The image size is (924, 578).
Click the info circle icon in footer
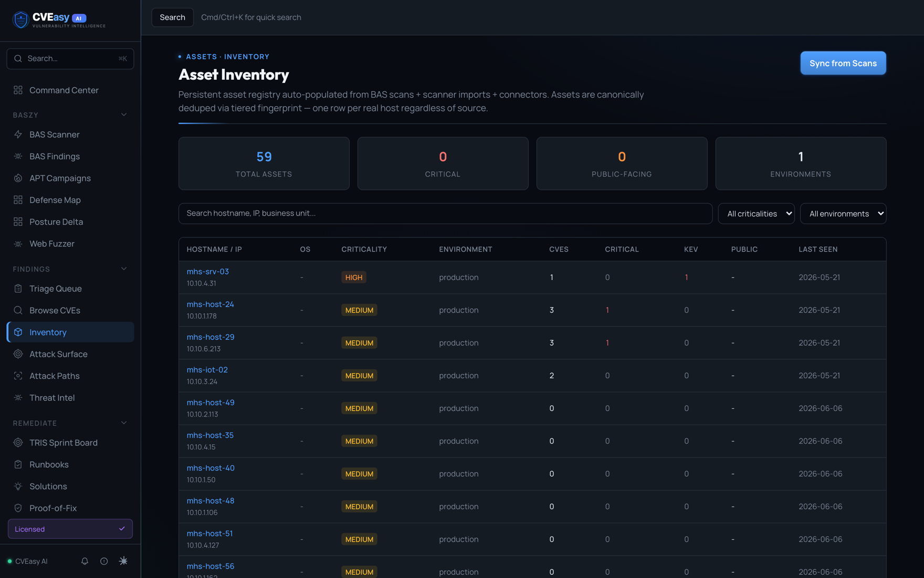(x=104, y=561)
